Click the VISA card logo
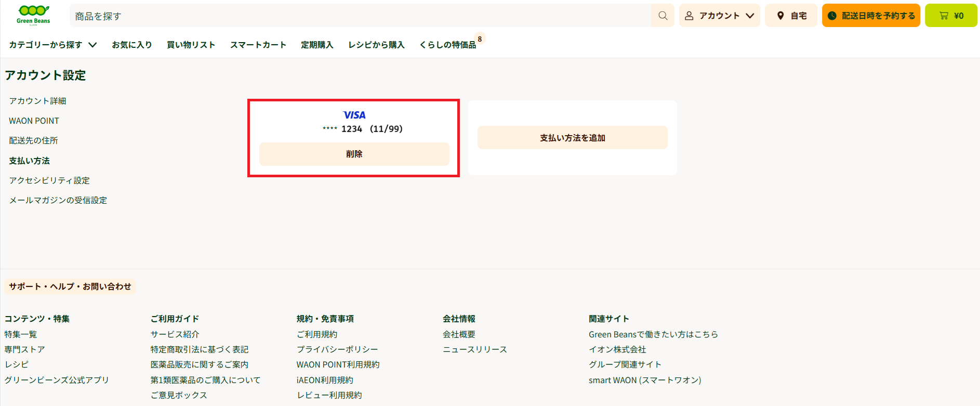This screenshot has height=406, width=980. [x=354, y=115]
